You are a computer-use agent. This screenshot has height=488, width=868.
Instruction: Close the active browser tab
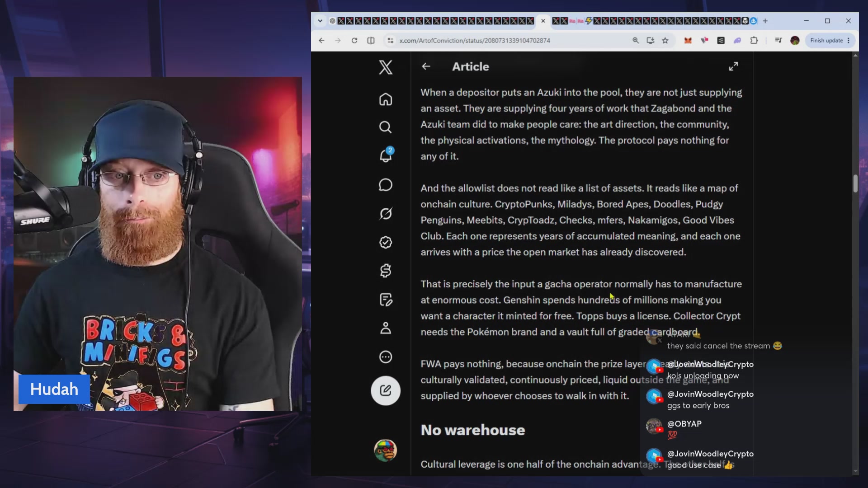tap(543, 21)
